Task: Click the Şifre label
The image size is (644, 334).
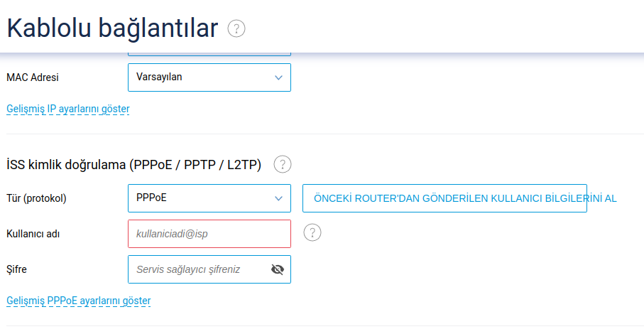Action: click(16, 269)
